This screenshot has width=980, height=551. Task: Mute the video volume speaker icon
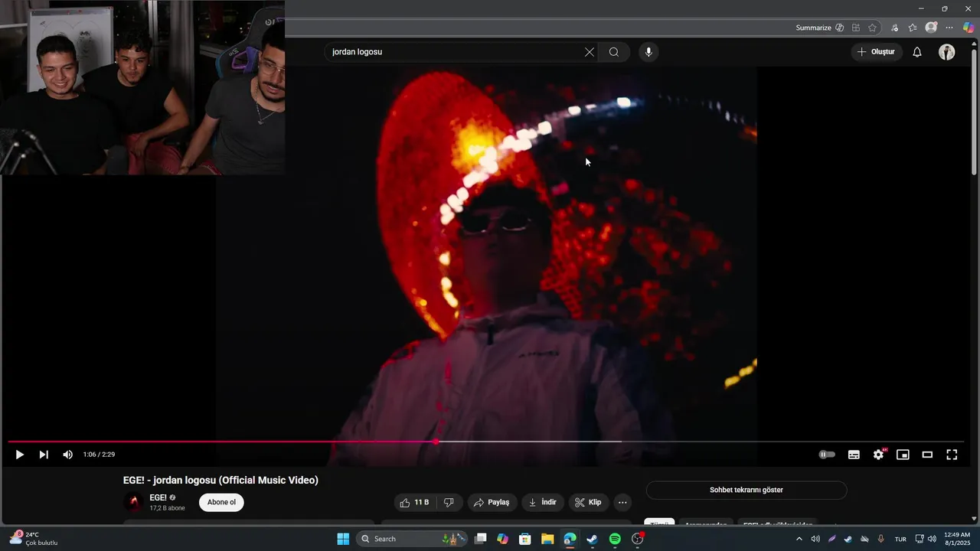click(67, 455)
